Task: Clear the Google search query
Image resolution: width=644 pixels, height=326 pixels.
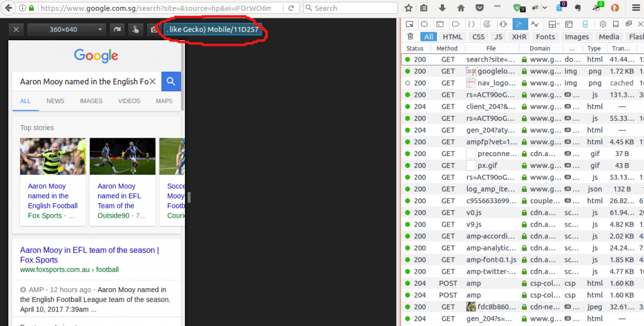Action: pyautogui.click(x=152, y=81)
